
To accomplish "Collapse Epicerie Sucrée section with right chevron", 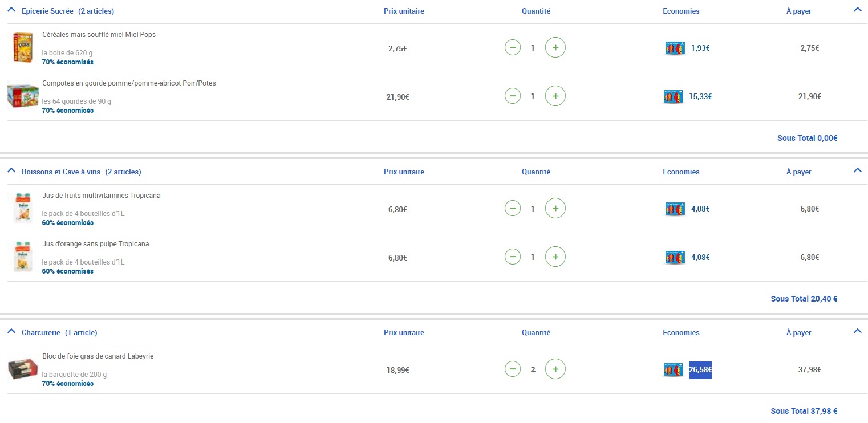I will 857,9.
